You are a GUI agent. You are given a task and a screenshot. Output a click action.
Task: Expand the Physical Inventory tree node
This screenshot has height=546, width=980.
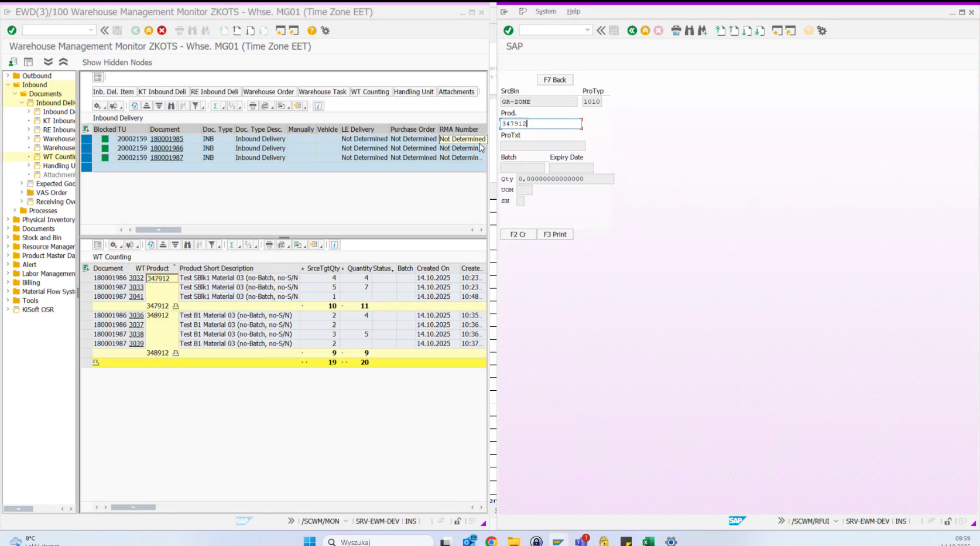coord(6,220)
